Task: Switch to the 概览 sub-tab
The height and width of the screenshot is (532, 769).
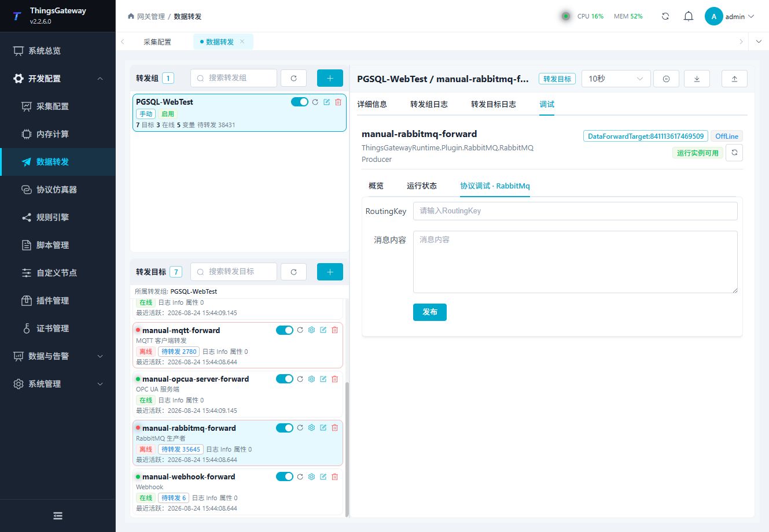Action: pyautogui.click(x=376, y=186)
